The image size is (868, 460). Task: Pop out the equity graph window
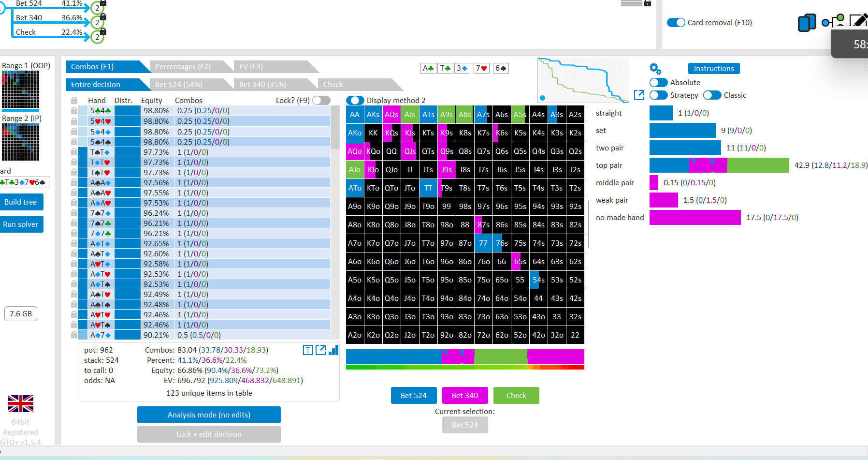(x=639, y=95)
